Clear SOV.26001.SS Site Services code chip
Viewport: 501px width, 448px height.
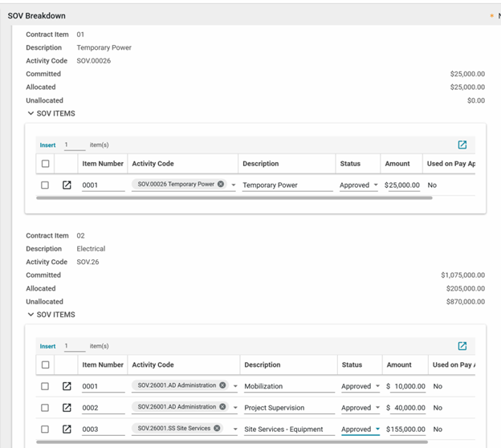point(217,429)
